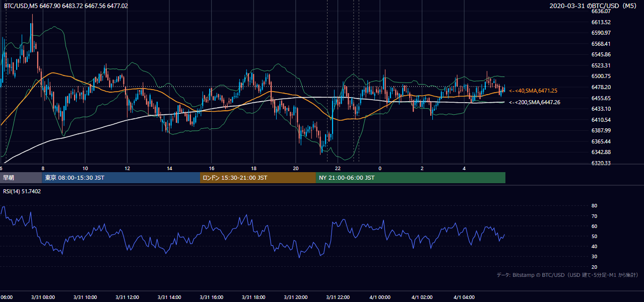Click the bottom time label 3/31 12:00

[126, 297]
